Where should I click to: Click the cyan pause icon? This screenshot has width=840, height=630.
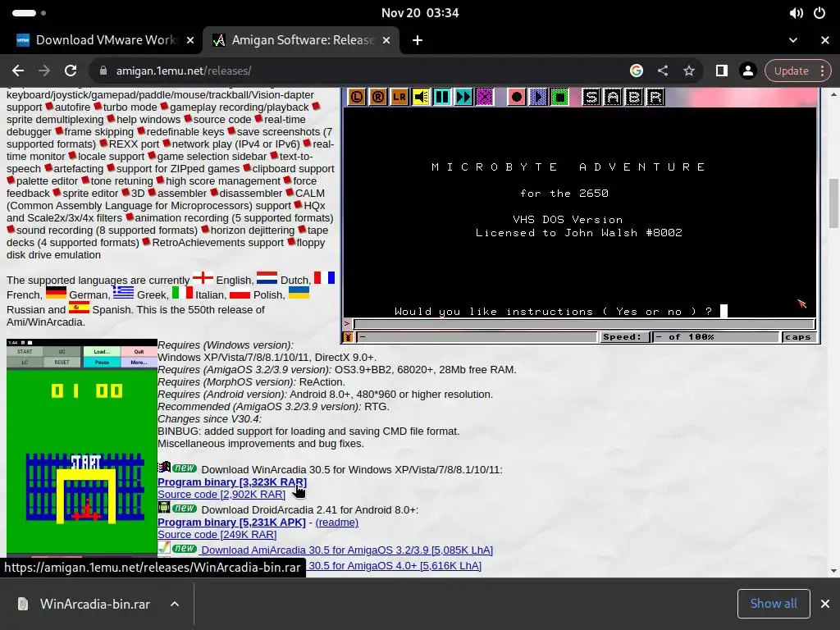coord(442,97)
